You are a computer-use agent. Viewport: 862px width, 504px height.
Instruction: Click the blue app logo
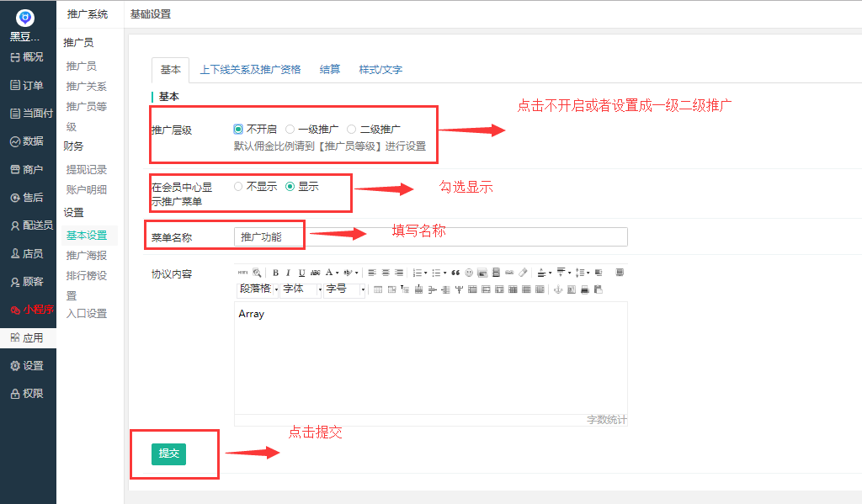tap(24, 18)
